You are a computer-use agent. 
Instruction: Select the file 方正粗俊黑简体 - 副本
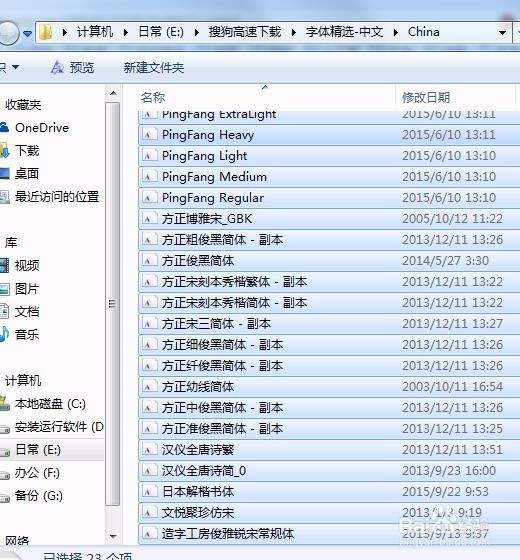click(x=329, y=240)
